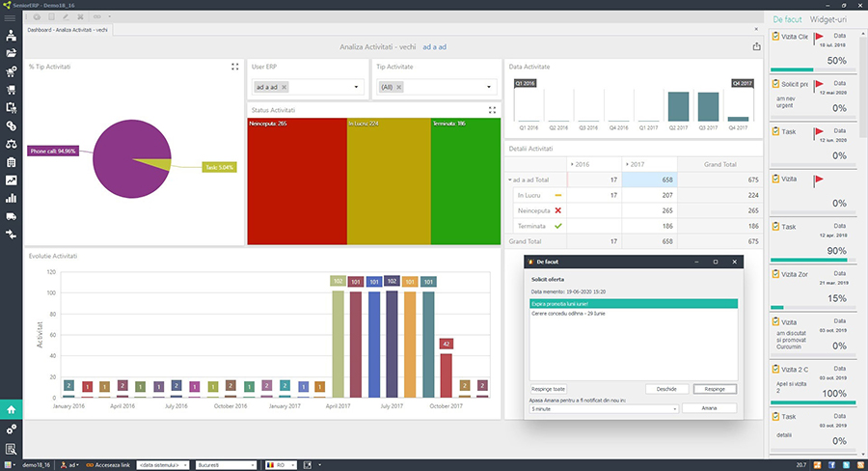Open the data sistemului dropdown
The height and width of the screenshot is (471, 868).
click(185, 465)
